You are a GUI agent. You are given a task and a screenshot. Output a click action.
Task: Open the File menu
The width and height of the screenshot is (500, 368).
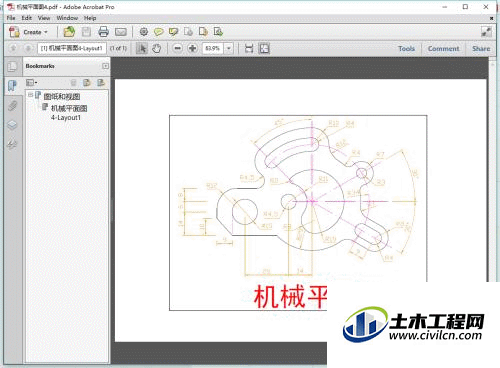tap(11, 18)
